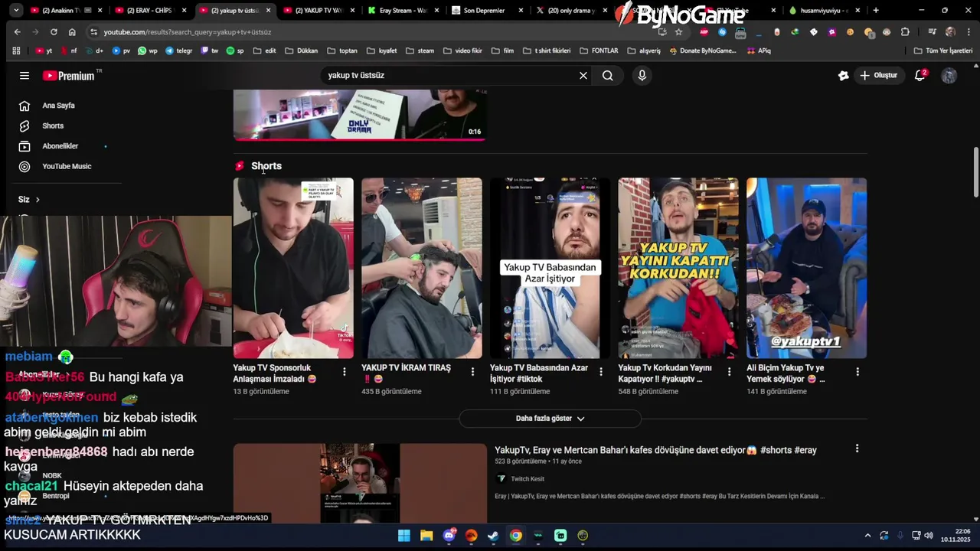980x551 pixels.
Task: Open the kıyafet bookmark folder
Action: [x=381, y=51]
